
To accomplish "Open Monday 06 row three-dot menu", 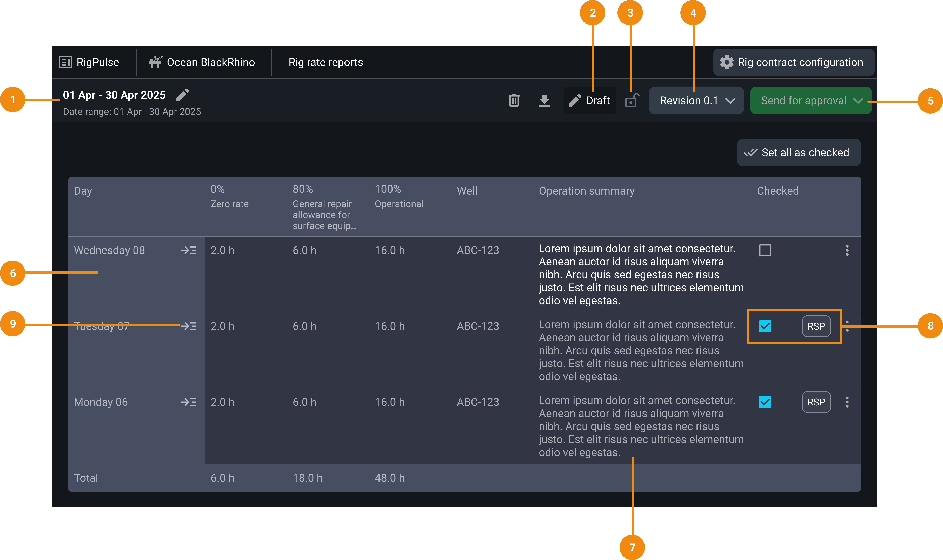I will [x=847, y=402].
